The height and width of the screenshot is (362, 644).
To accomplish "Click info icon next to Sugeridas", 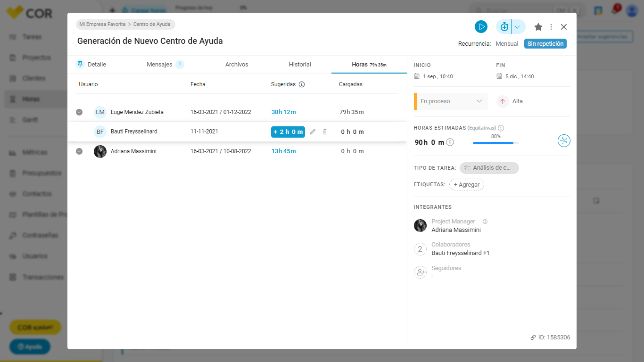I will (x=302, y=84).
